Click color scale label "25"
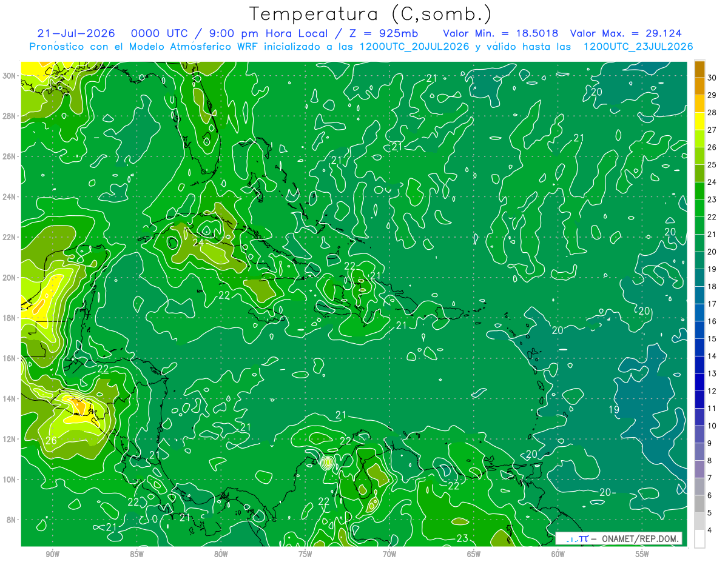This screenshot has width=728, height=562. pos(712,165)
